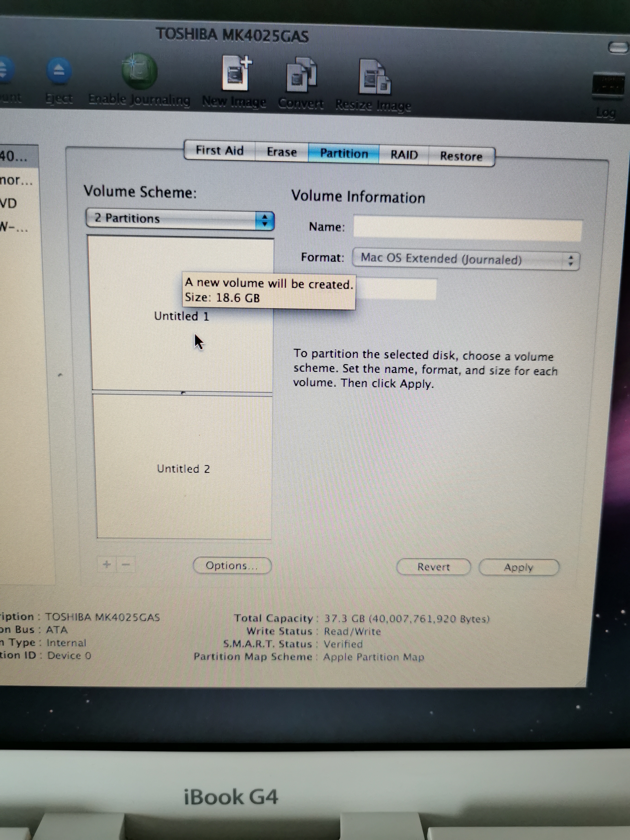Click the minus remove partition button

[x=126, y=565]
